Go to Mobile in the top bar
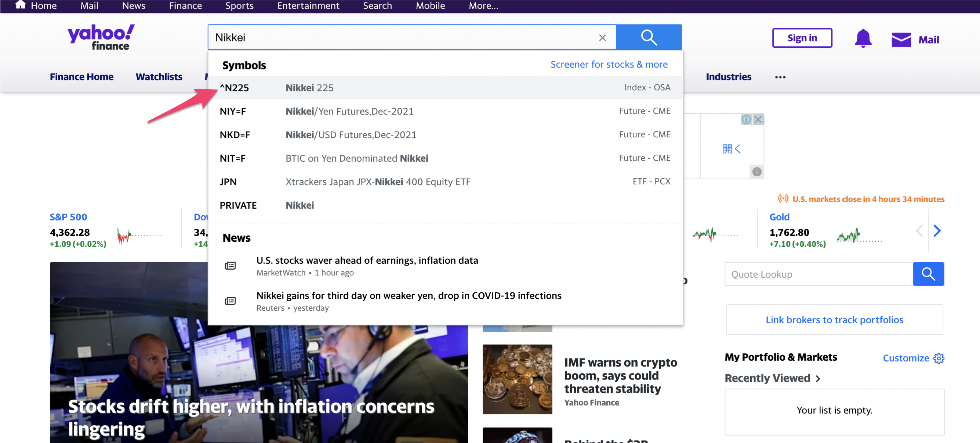This screenshot has height=443, width=980. (x=430, y=6)
